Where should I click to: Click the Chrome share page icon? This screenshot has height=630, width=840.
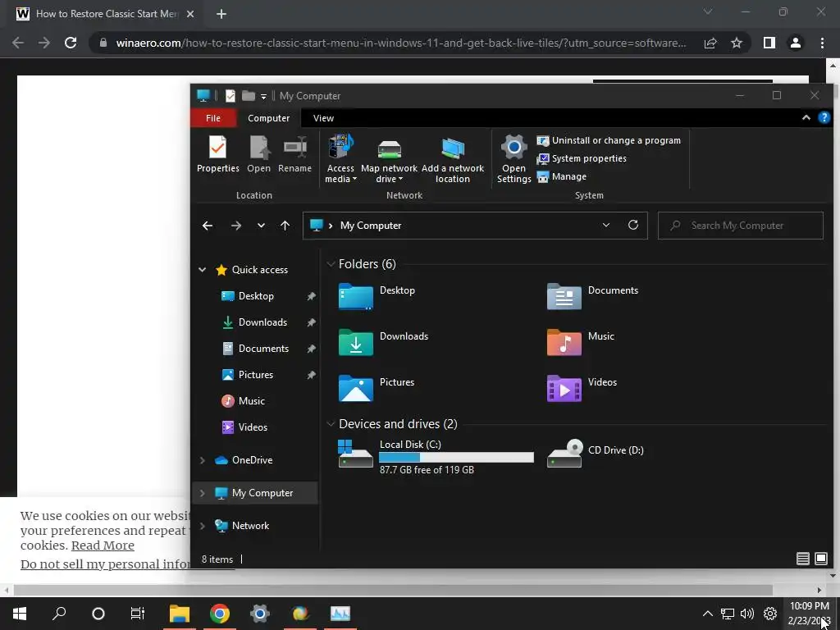click(x=710, y=43)
